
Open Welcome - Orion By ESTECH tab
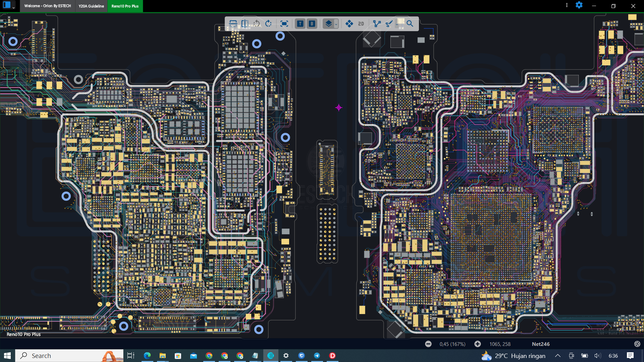click(x=48, y=6)
